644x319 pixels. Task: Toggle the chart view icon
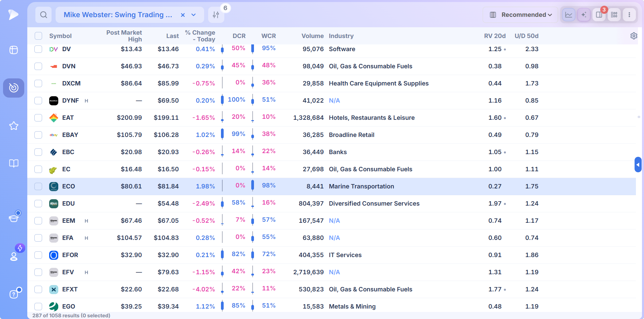pyautogui.click(x=569, y=15)
